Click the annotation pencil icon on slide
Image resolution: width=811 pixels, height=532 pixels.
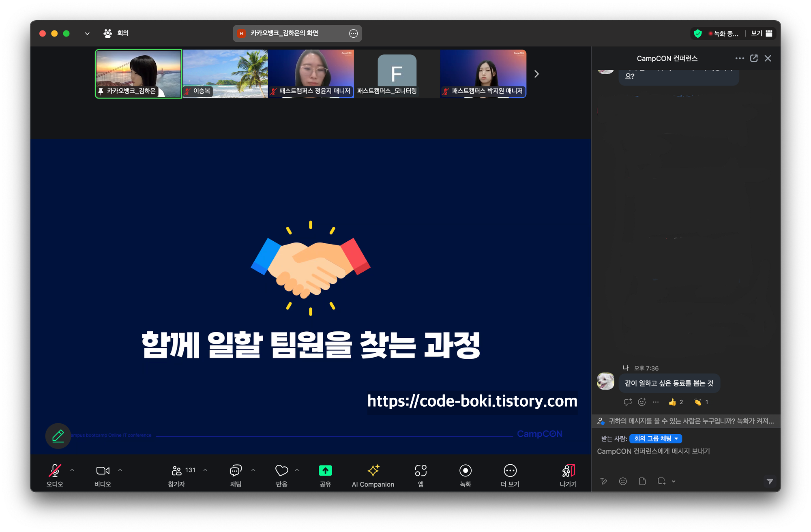tap(58, 436)
